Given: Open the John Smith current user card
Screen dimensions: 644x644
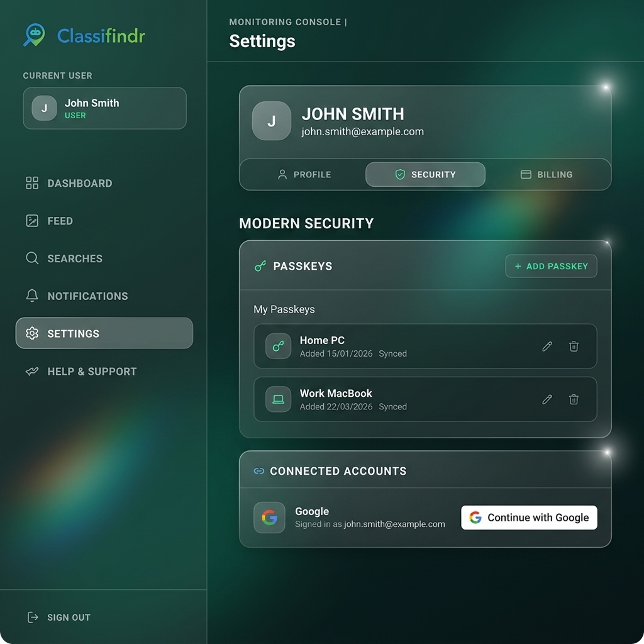Looking at the screenshot, I should (105, 108).
